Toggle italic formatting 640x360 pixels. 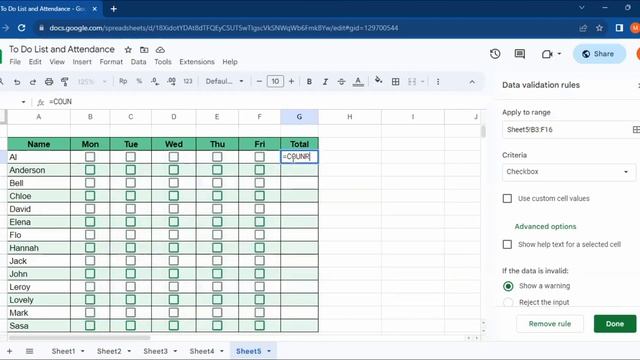coord(325,82)
